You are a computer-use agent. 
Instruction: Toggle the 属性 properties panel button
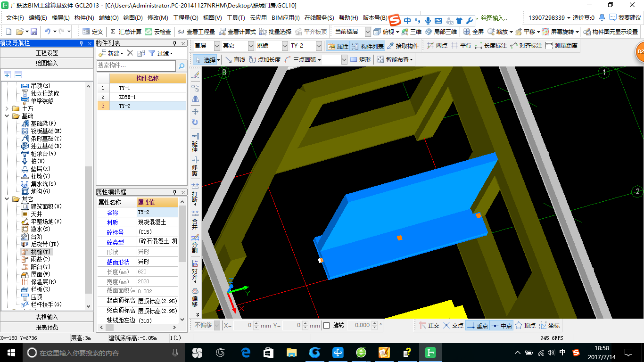(x=338, y=46)
